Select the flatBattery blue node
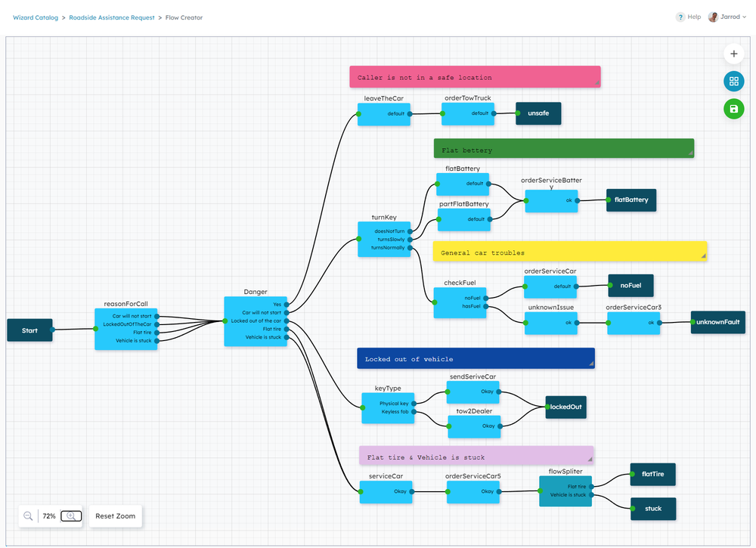The height and width of the screenshot is (548, 756). 463,184
